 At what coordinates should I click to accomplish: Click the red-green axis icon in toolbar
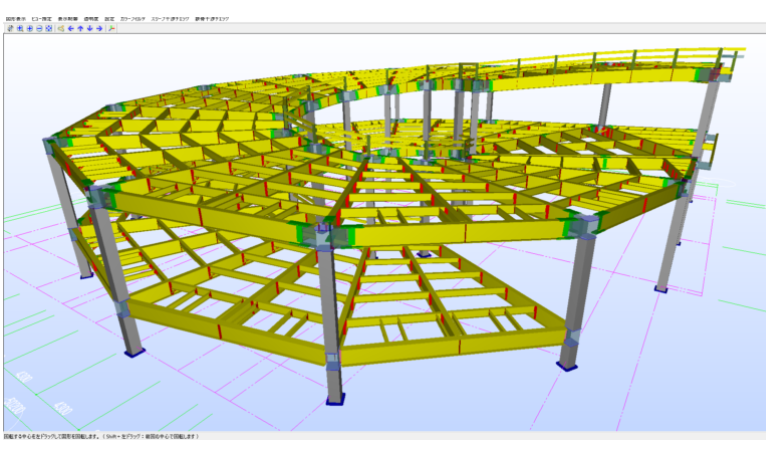(x=112, y=29)
